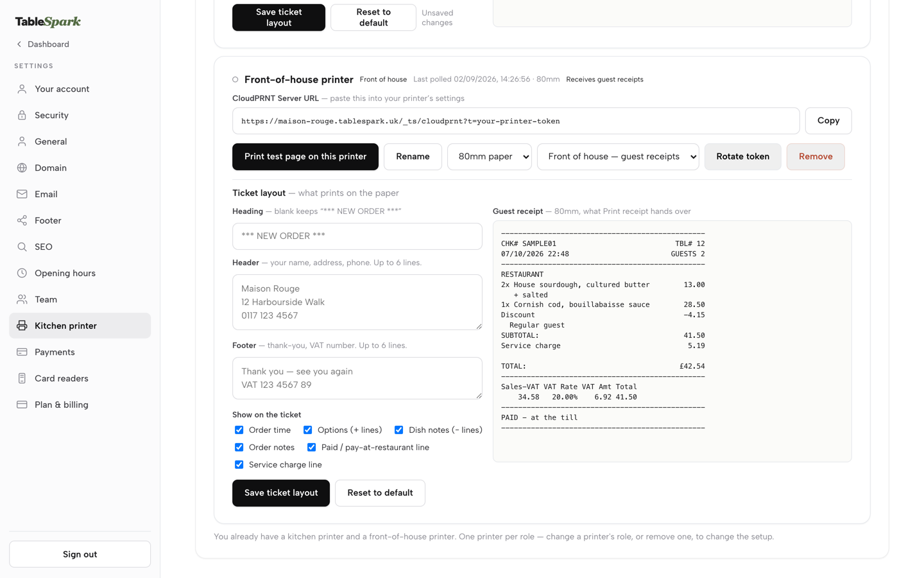Go to Card readers settings
Image resolution: width=924 pixels, height=578 pixels.
pyautogui.click(x=80, y=379)
